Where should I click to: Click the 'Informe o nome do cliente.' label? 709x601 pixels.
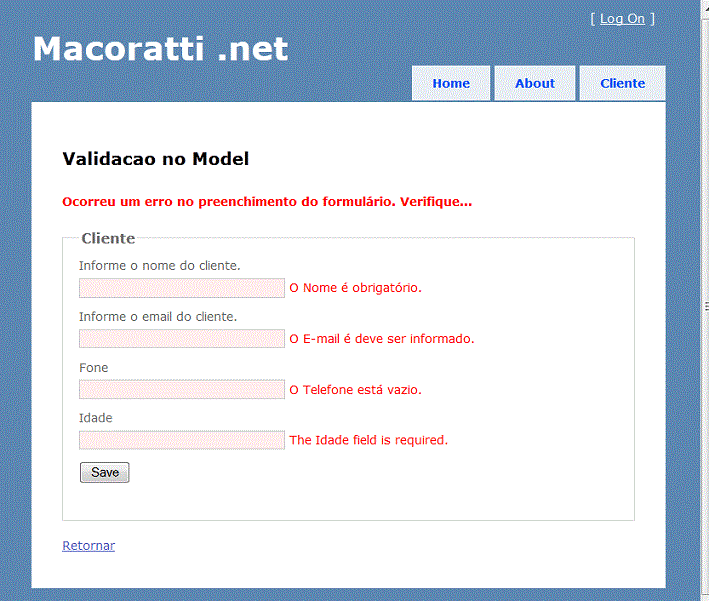(x=160, y=265)
